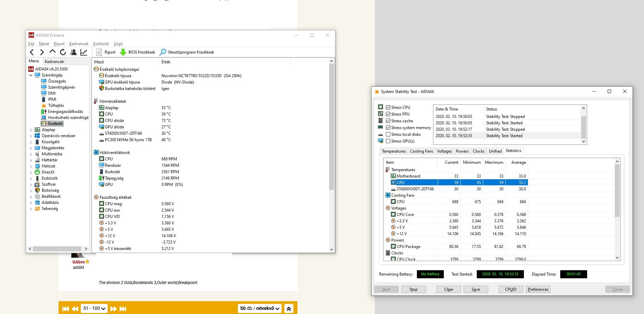Screen dimensions: 644x314
Task: Enable Stress local disks checkbox
Action: tap(388, 134)
